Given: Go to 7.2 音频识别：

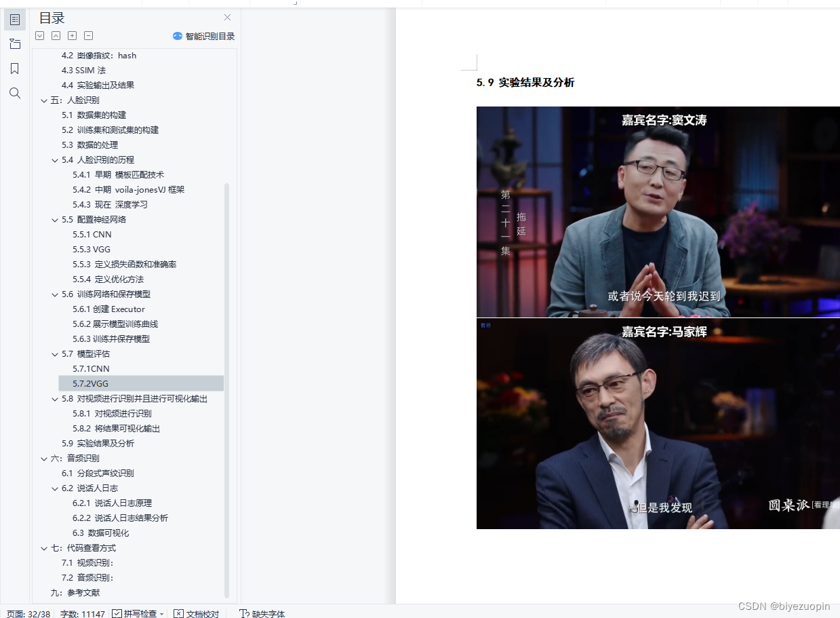Looking at the screenshot, I should coord(87,578).
